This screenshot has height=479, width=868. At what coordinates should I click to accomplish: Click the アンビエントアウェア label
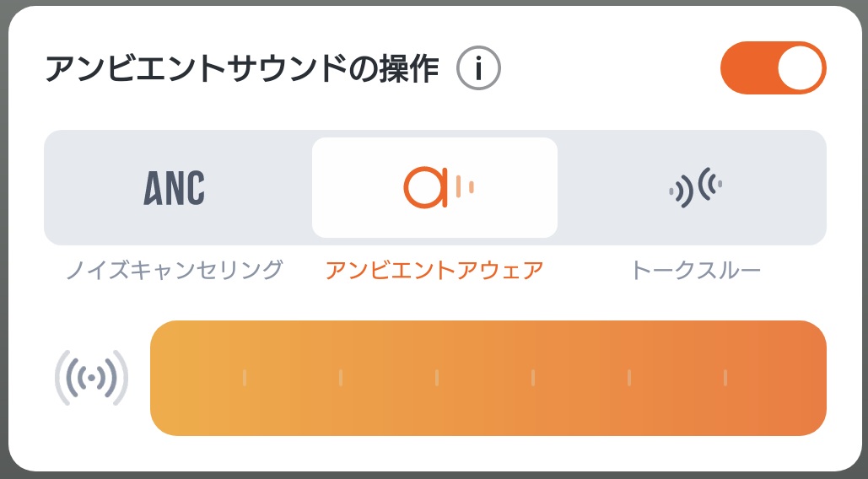tap(434, 270)
